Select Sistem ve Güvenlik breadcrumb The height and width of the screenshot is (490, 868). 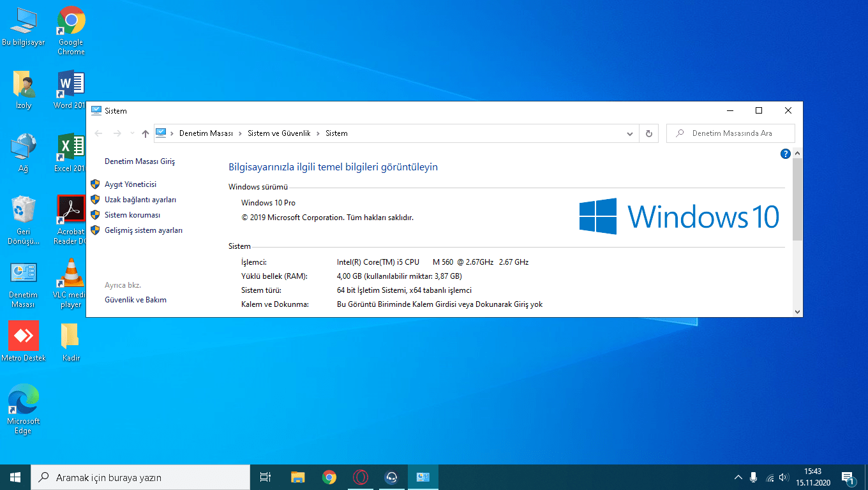279,133
